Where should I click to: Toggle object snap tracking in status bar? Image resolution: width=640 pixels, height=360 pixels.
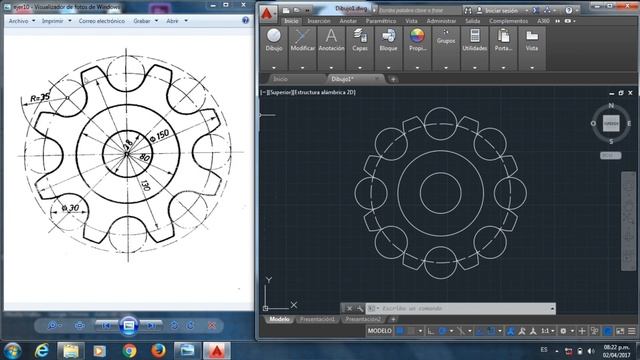480,331
